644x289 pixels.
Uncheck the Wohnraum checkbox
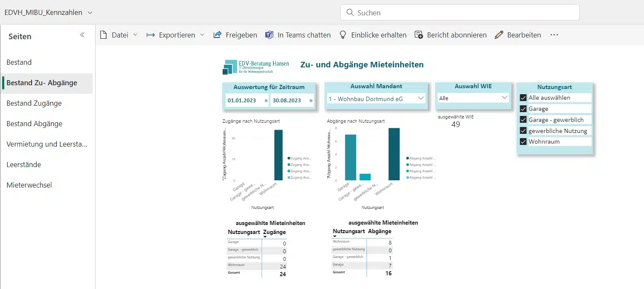coord(523,142)
